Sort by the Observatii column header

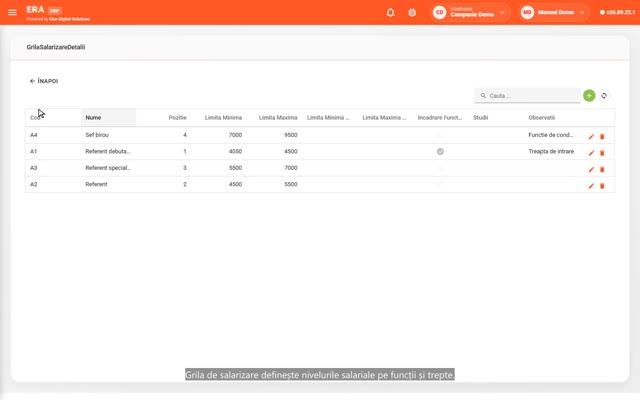coord(542,118)
